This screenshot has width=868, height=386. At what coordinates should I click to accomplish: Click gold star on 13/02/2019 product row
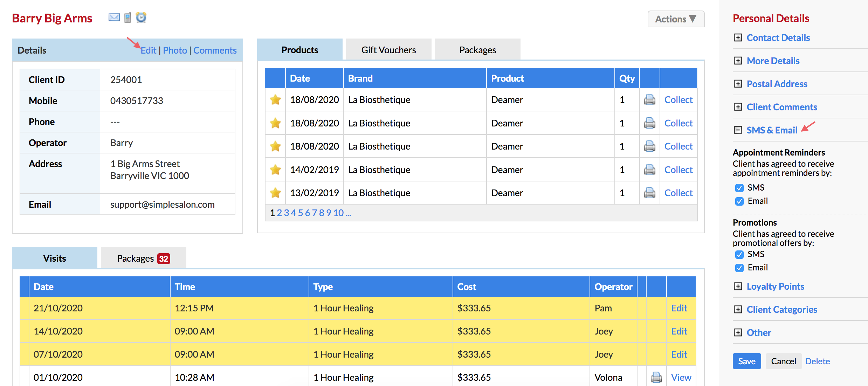click(x=275, y=193)
